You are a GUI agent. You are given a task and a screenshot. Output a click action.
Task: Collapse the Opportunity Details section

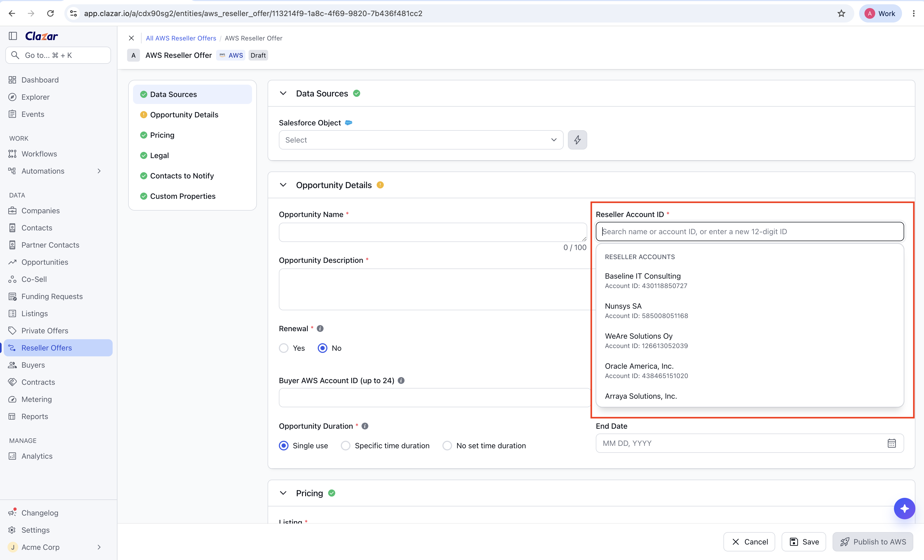coord(283,185)
